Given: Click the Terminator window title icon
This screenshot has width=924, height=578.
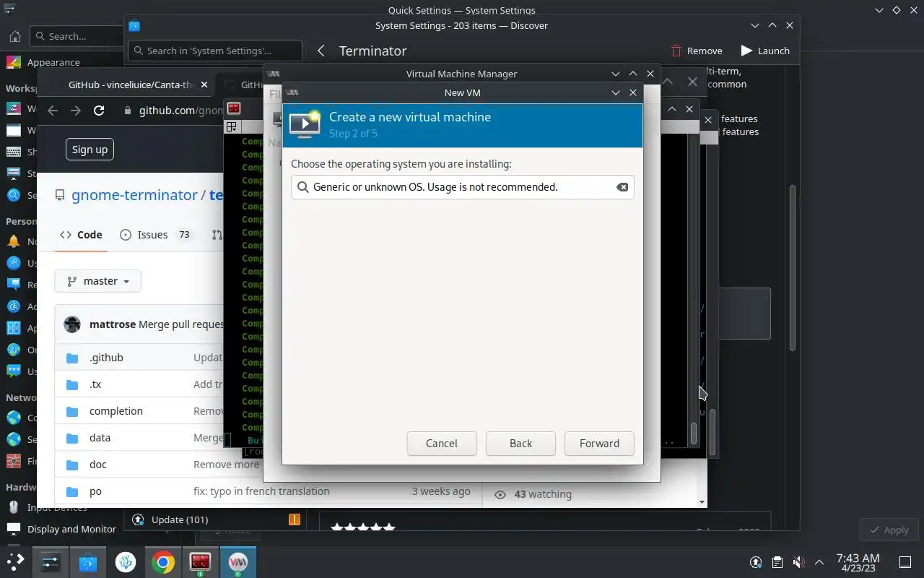Looking at the screenshot, I should [233, 109].
